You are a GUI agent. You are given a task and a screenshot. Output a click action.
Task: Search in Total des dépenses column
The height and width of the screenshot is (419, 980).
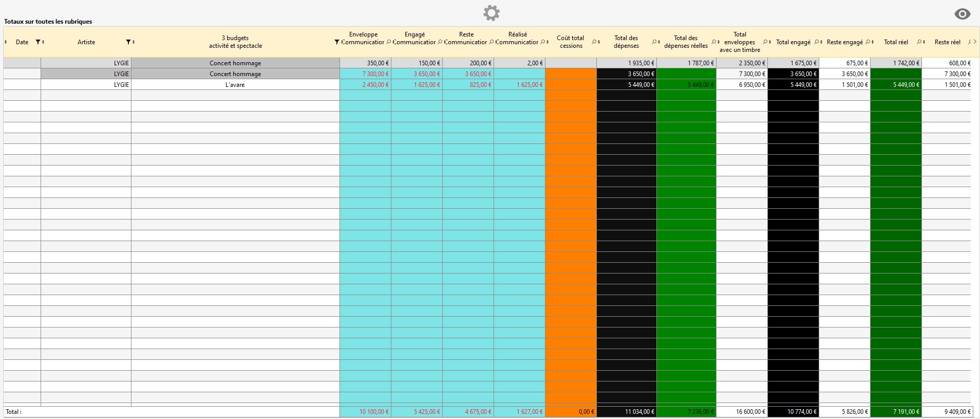tap(654, 42)
